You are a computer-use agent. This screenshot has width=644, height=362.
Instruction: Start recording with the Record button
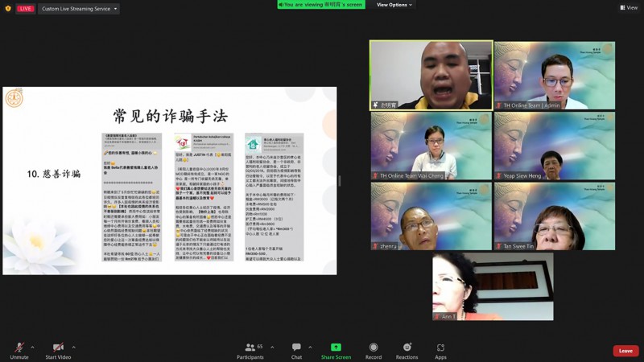(374, 350)
